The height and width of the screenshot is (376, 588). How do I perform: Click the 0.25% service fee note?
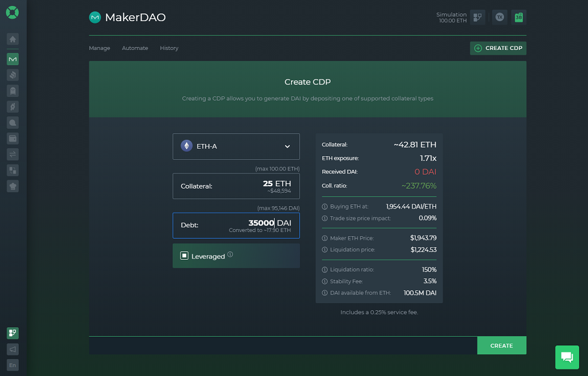pos(379,313)
